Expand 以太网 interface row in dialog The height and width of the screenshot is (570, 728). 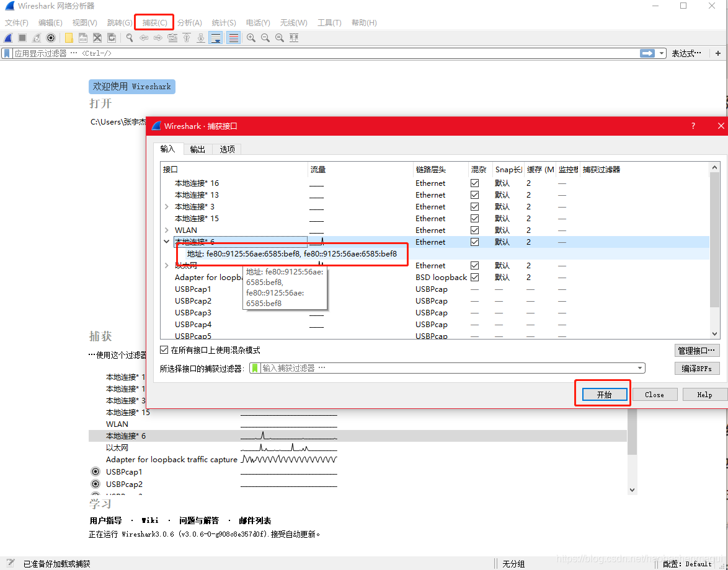(167, 265)
